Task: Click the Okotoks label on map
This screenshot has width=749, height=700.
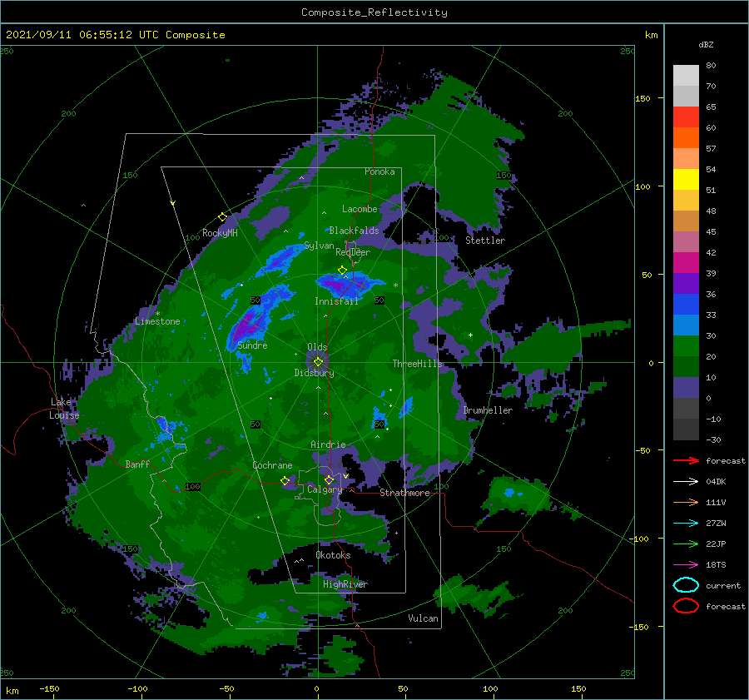Action: [x=333, y=555]
